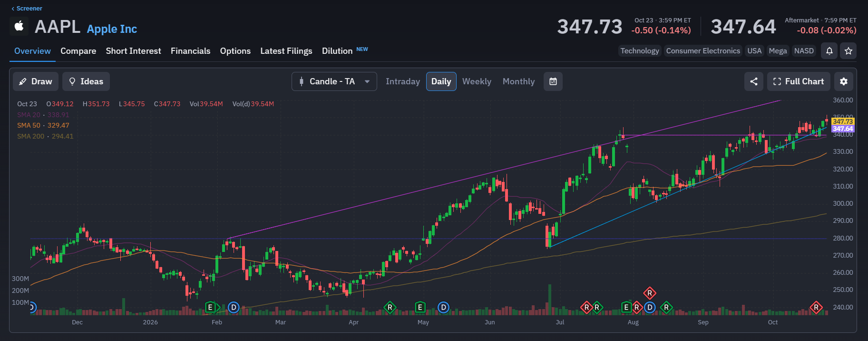Click the NASD exchange tag
This screenshot has height=341, width=868.
point(804,51)
